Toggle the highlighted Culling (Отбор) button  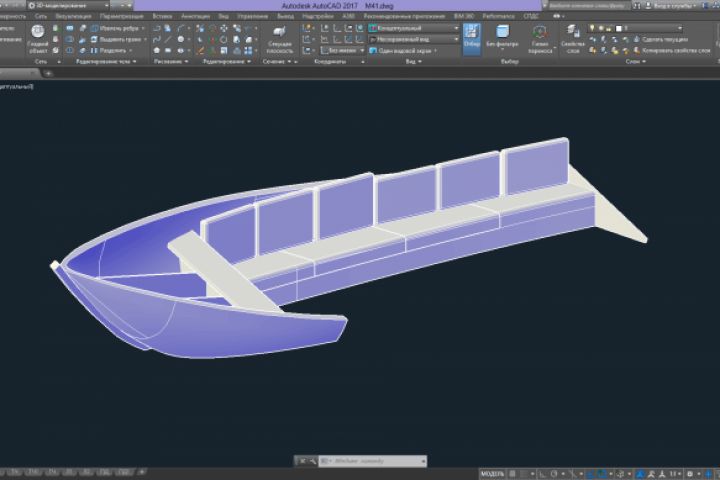[472, 38]
